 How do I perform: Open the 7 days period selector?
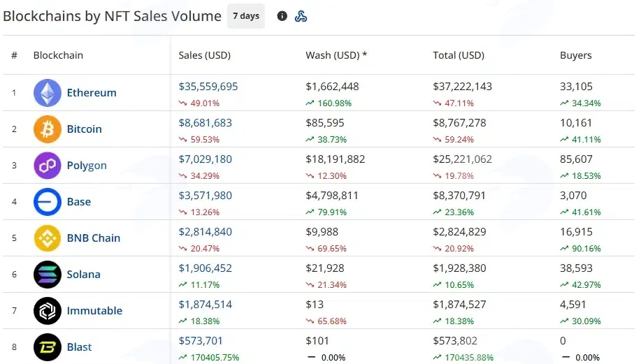246,16
